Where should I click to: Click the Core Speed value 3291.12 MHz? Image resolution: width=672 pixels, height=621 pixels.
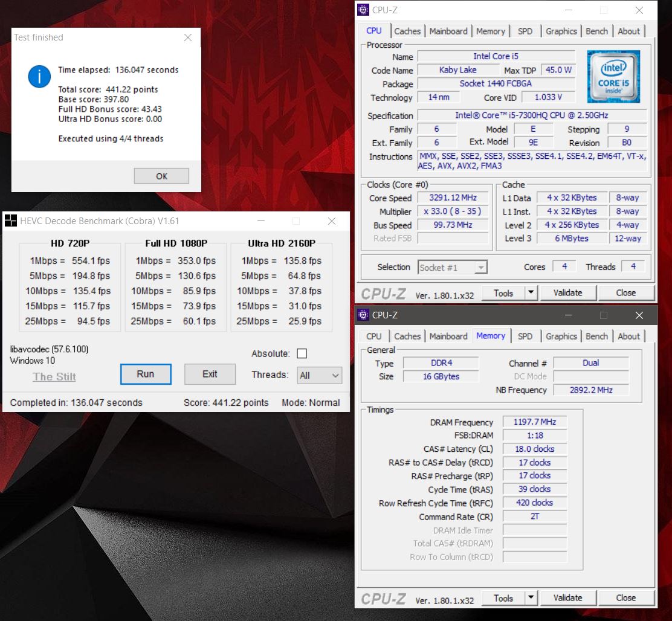453,198
